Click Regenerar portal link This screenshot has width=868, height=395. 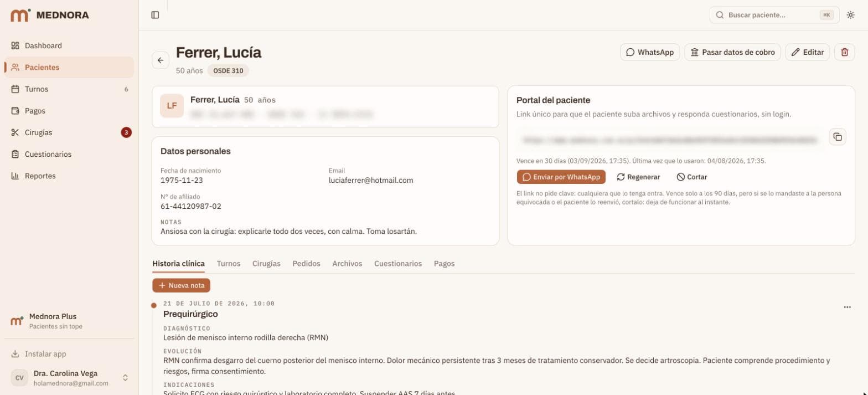638,177
